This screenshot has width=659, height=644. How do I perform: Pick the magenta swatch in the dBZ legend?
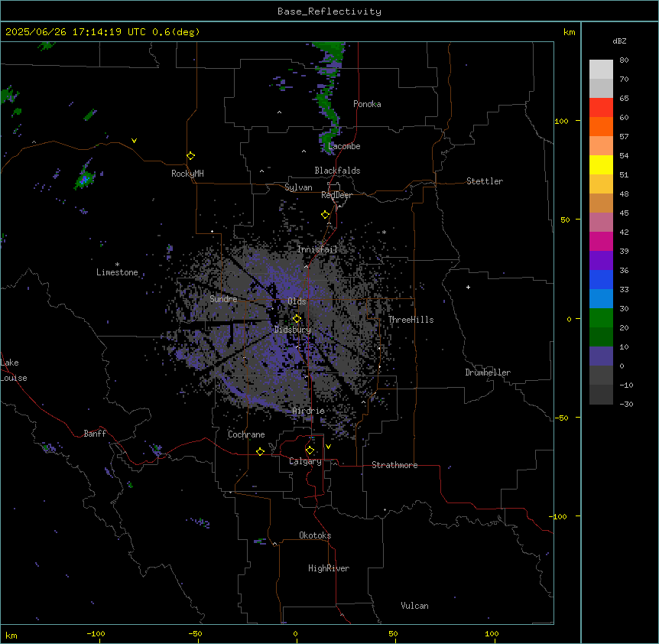(601, 241)
